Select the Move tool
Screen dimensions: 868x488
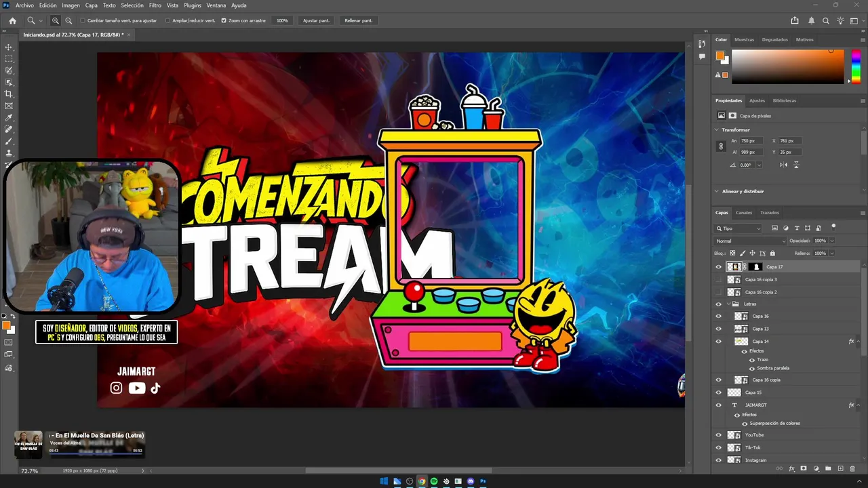click(9, 47)
